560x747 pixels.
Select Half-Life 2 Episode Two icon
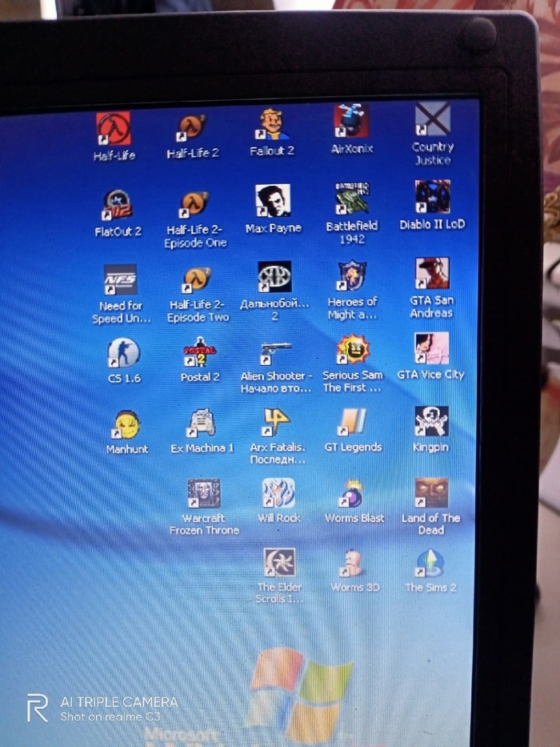coord(197,279)
